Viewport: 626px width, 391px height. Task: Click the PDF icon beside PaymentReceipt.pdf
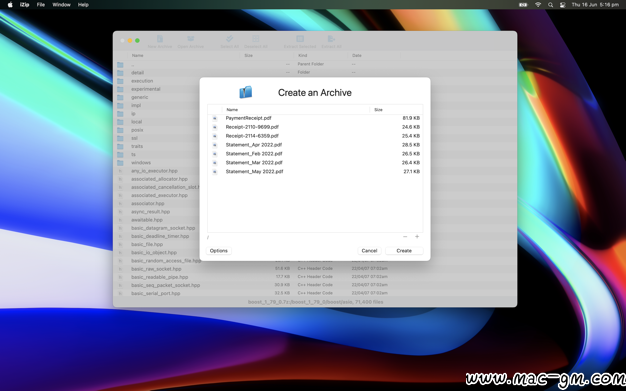click(215, 118)
